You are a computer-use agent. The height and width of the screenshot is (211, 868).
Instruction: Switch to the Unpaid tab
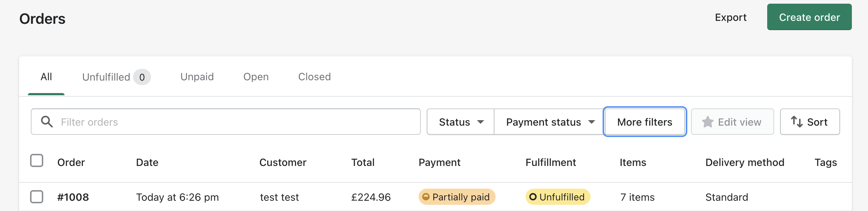click(197, 77)
